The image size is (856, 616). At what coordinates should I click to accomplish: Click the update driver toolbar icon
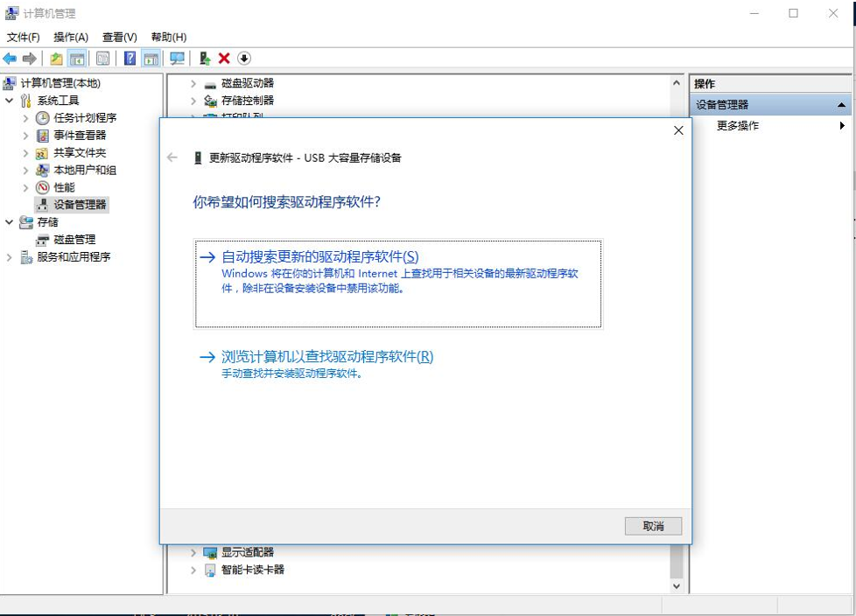click(204, 59)
